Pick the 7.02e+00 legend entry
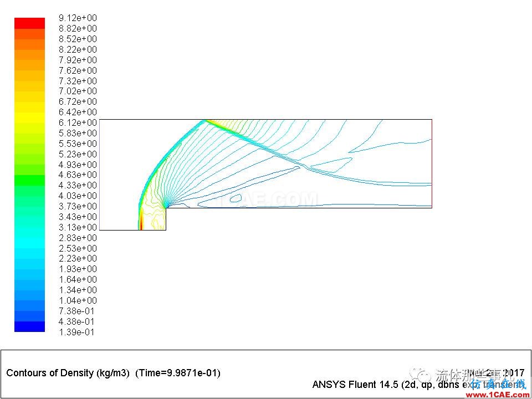 tap(78, 91)
